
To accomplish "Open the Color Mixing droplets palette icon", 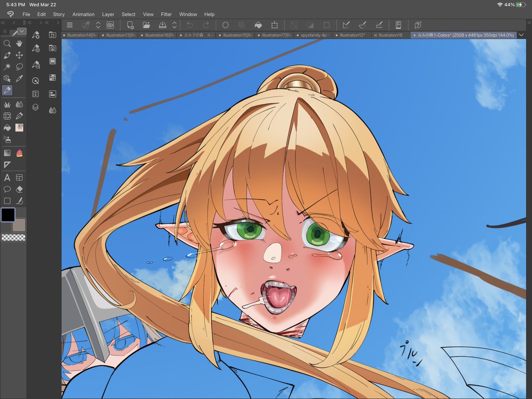I will pos(53,110).
